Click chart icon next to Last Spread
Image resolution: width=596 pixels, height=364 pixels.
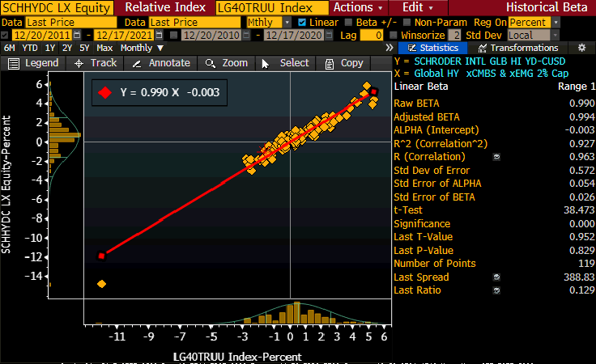[496, 277]
